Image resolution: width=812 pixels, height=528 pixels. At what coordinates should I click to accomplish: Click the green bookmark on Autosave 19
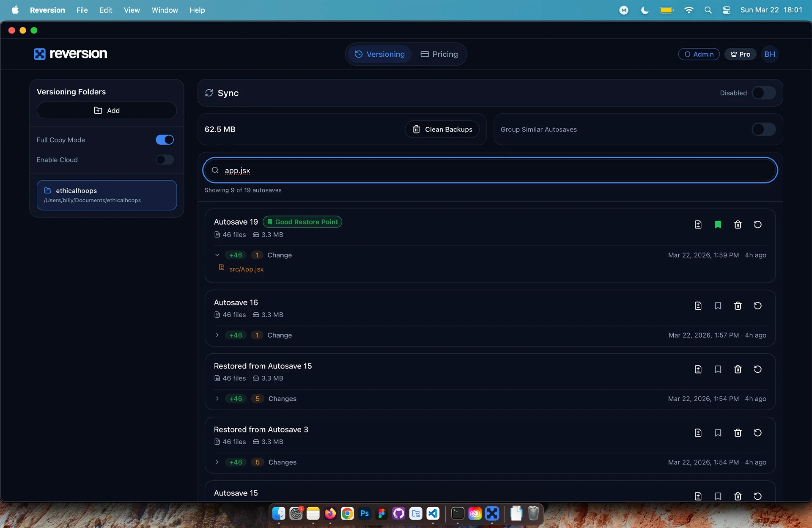(x=718, y=225)
